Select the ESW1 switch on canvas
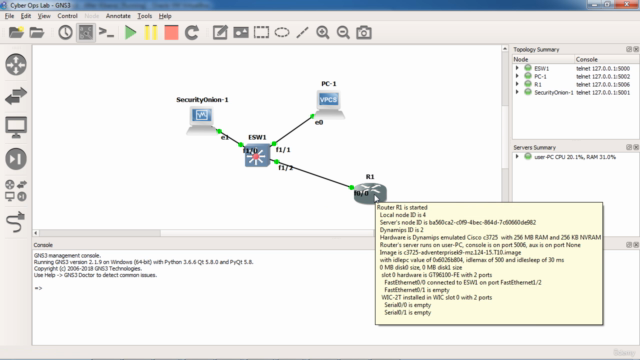 (x=257, y=155)
